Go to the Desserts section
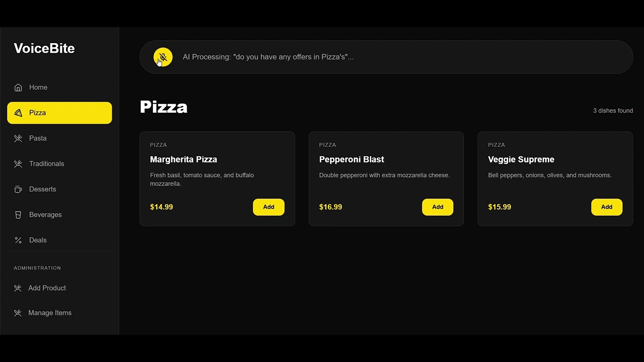The width and height of the screenshot is (644, 362). coord(42,190)
